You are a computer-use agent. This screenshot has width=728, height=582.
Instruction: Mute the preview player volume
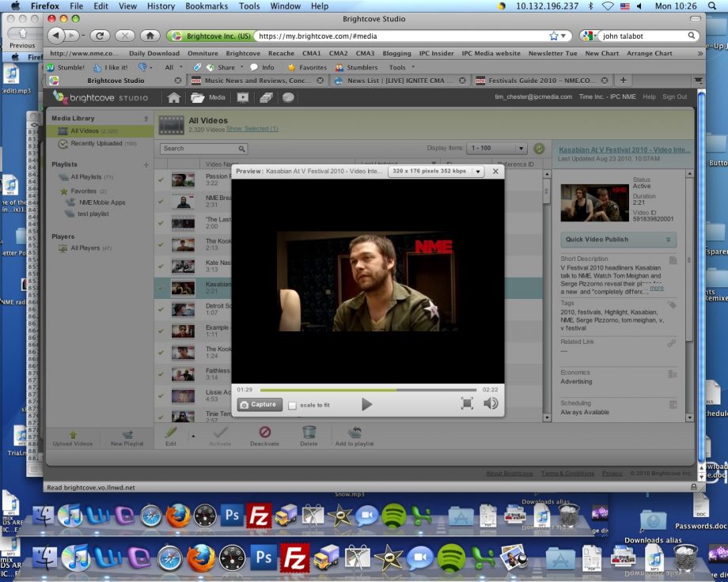[491, 403]
